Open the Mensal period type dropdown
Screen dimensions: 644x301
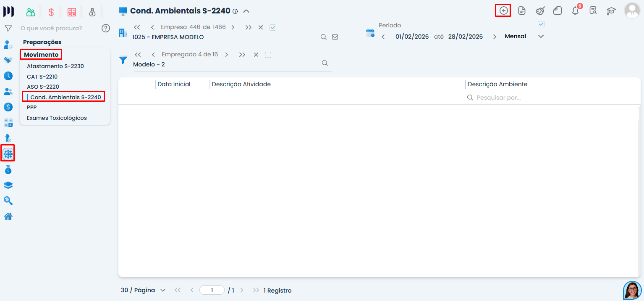(524, 37)
